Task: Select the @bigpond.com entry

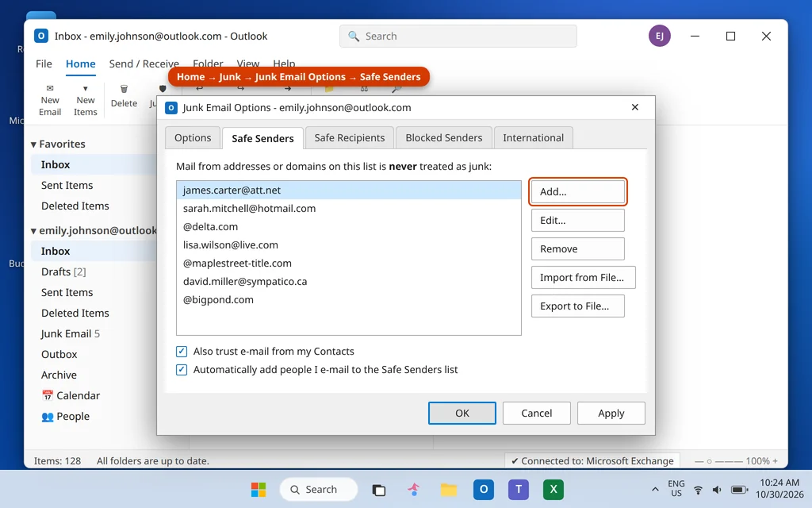Action: [x=349, y=299]
